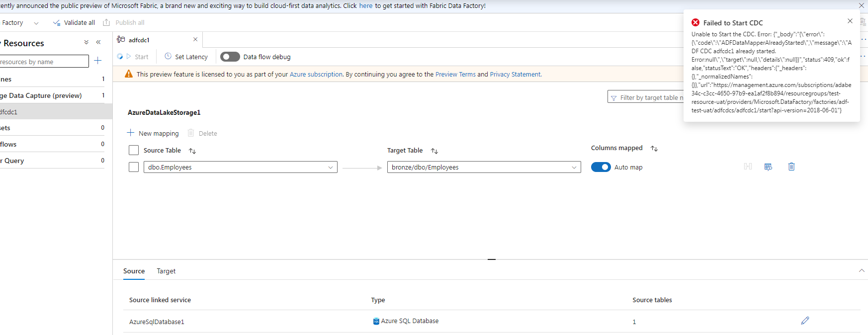Click the AzureDataLakeStorage1 heading
Screen dimensions: 868x335
[x=164, y=113]
